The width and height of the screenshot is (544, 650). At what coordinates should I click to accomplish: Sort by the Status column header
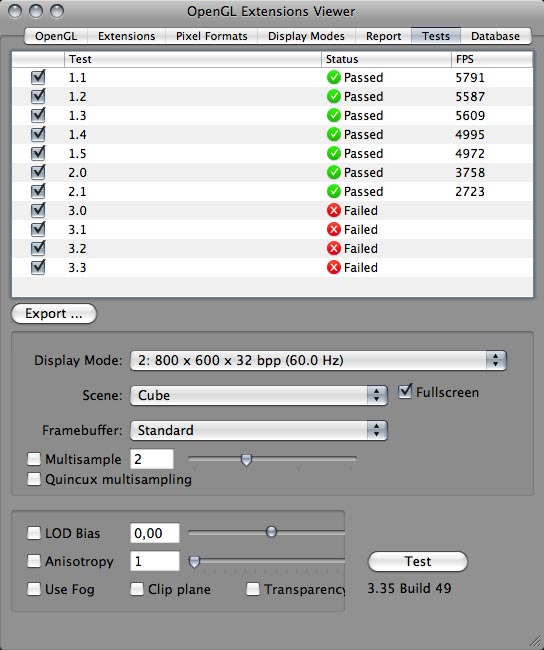point(386,59)
